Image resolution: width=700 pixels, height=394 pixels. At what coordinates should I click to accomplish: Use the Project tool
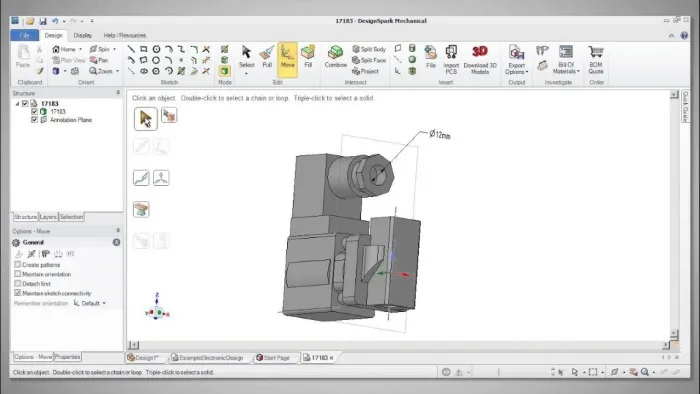[x=365, y=71]
